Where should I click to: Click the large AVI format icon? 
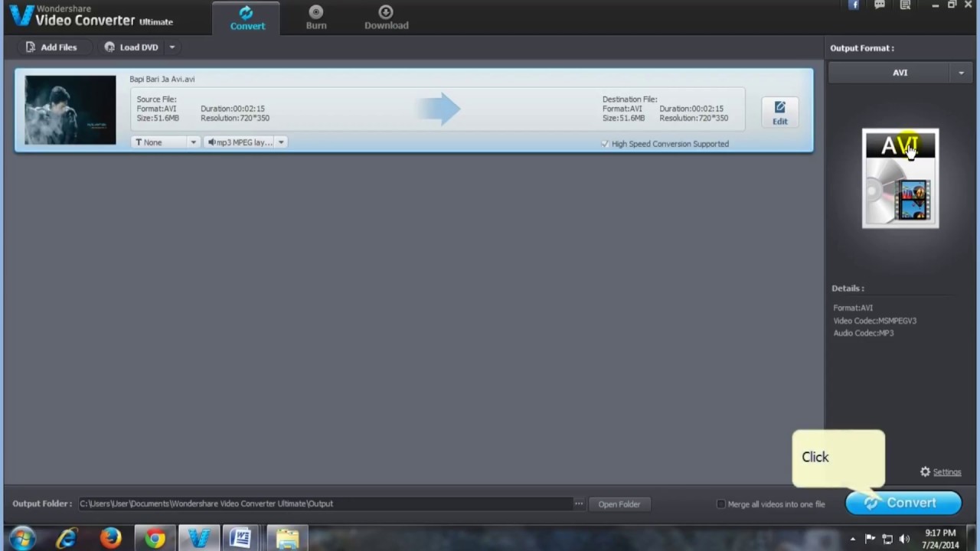[900, 178]
